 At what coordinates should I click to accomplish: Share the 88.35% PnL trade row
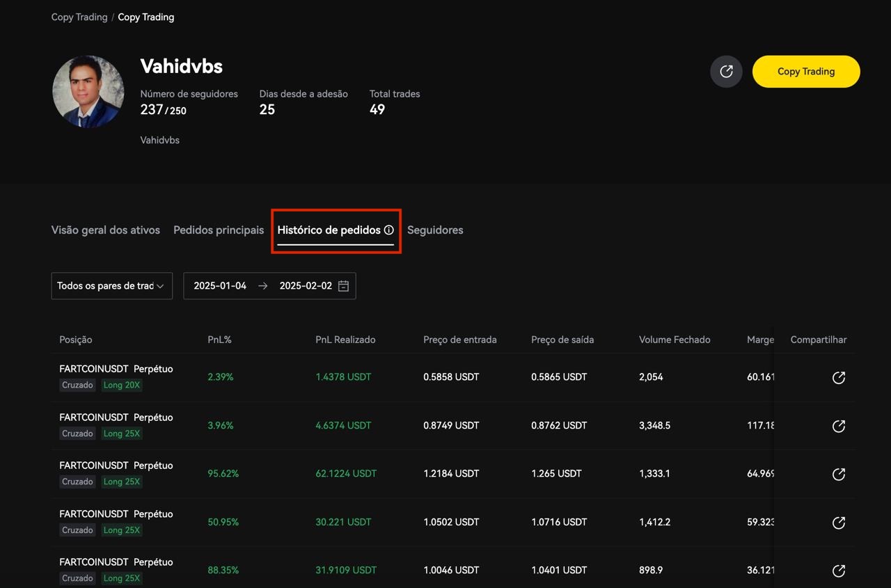[x=838, y=571]
